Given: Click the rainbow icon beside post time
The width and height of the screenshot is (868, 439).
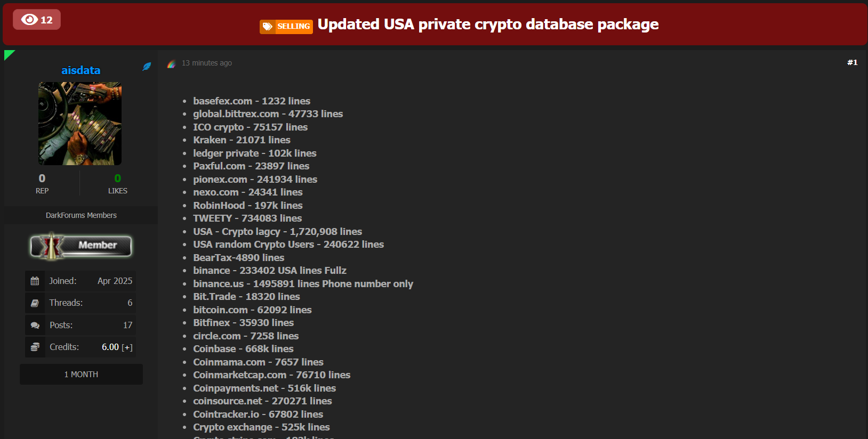Looking at the screenshot, I should [171, 63].
